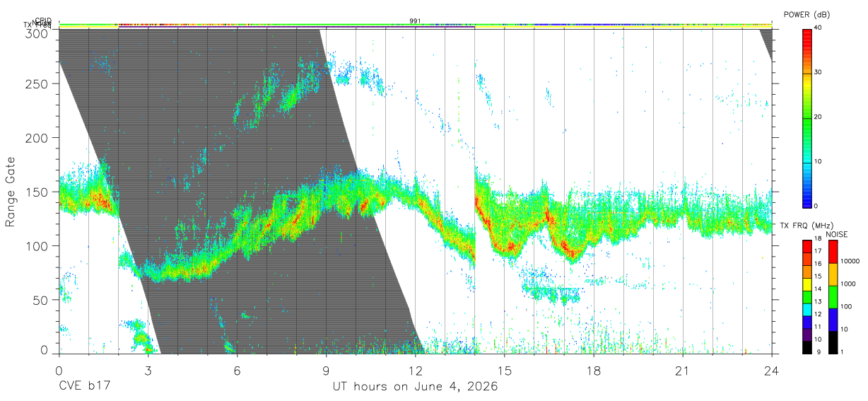Click the POWER (dB) legend title
This screenshot has height=401, width=868.
(807, 14)
